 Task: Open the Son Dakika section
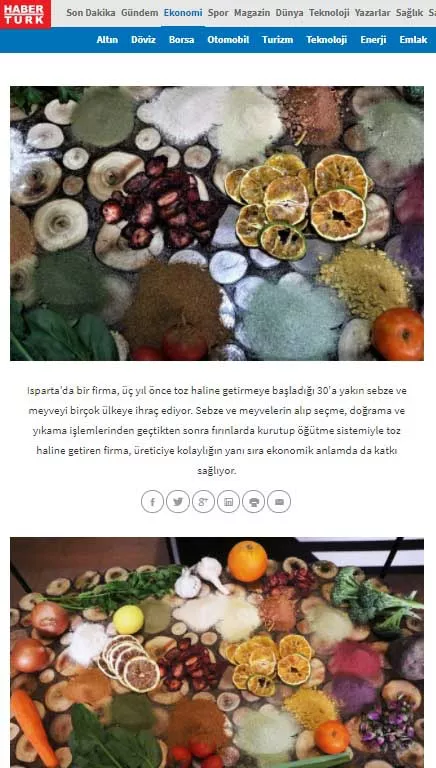click(91, 13)
